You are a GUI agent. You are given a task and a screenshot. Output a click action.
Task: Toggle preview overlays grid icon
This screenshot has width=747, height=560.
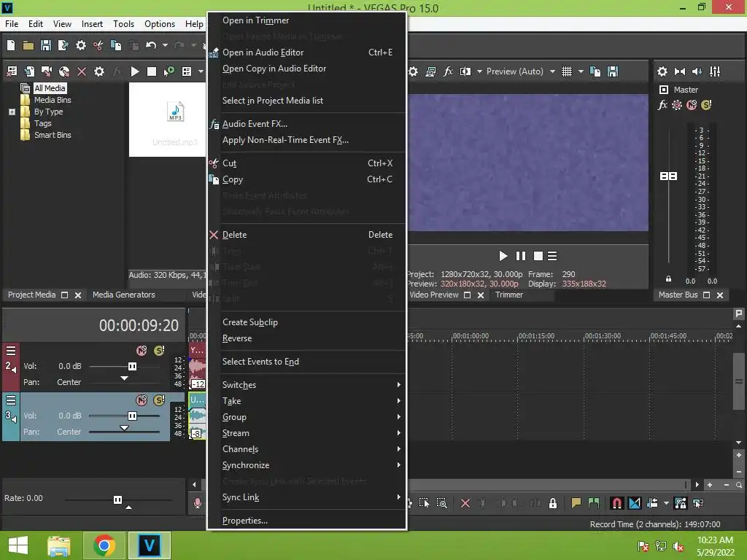(566, 71)
